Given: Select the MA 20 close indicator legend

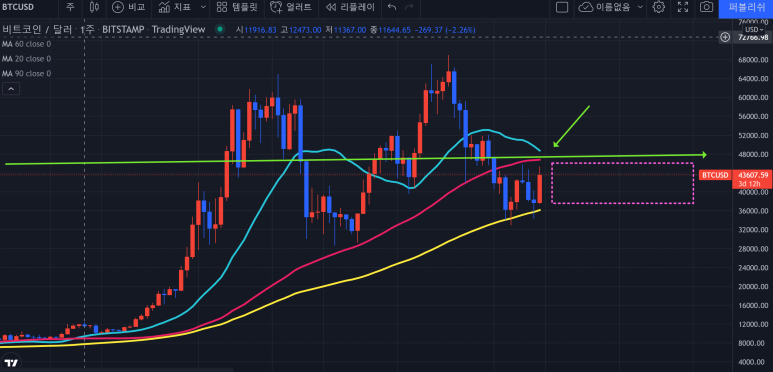Looking at the screenshot, I should point(27,59).
